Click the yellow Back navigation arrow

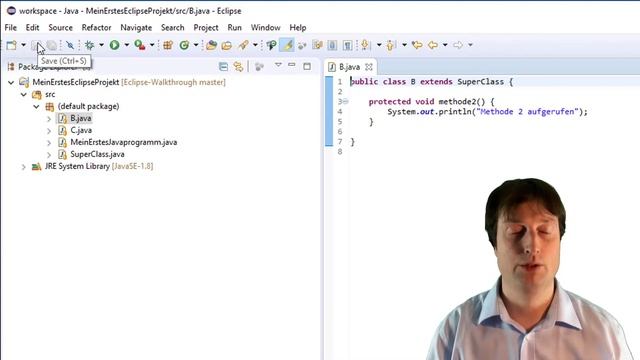[433, 45]
